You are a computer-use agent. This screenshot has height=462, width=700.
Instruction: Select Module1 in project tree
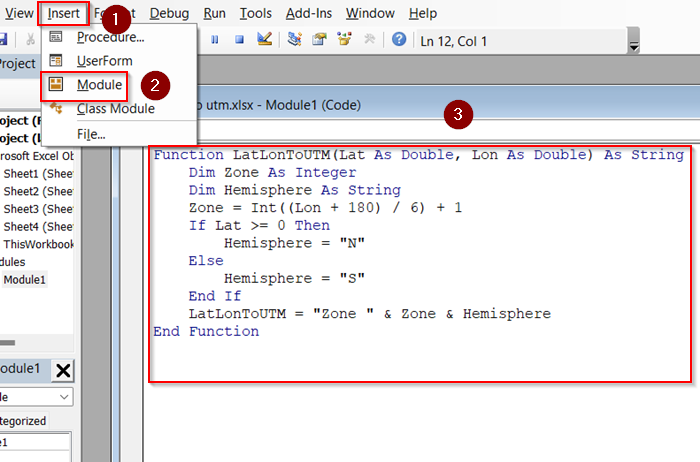click(25, 280)
